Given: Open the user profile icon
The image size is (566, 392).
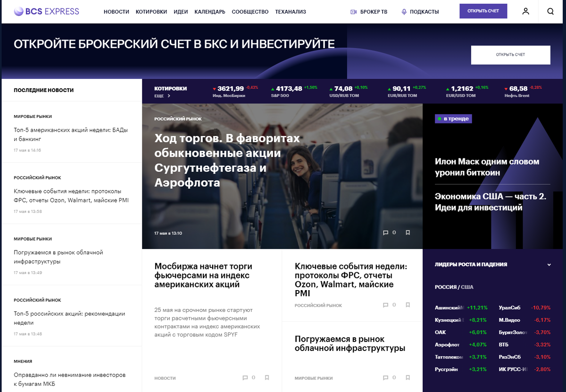Looking at the screenshot, I should click(525, 11).
